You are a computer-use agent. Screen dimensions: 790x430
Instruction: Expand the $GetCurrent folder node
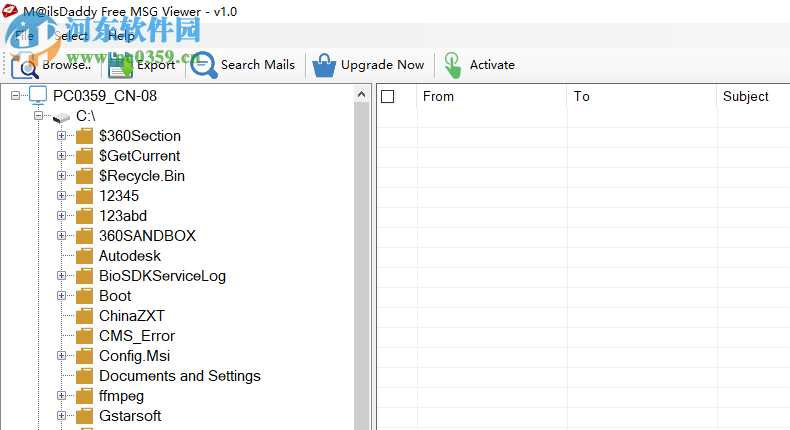point(61,156)
